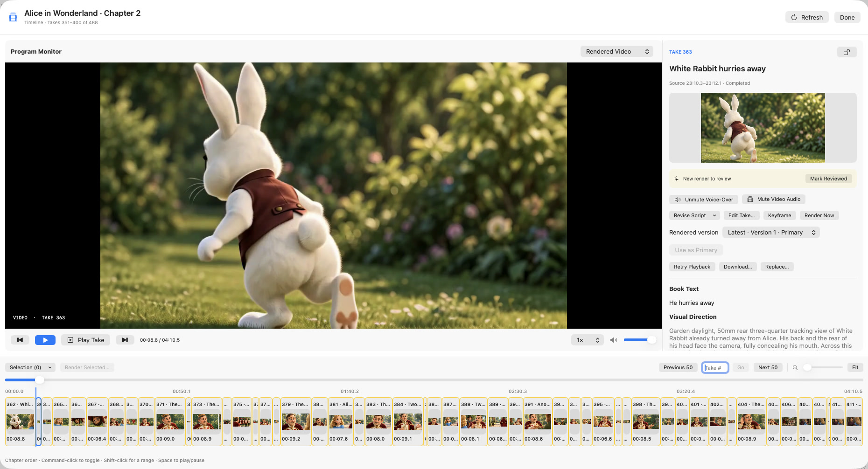This screenshot has width=868, height=469.
Task: Click the Play Take button
Action: click(86, 340)
